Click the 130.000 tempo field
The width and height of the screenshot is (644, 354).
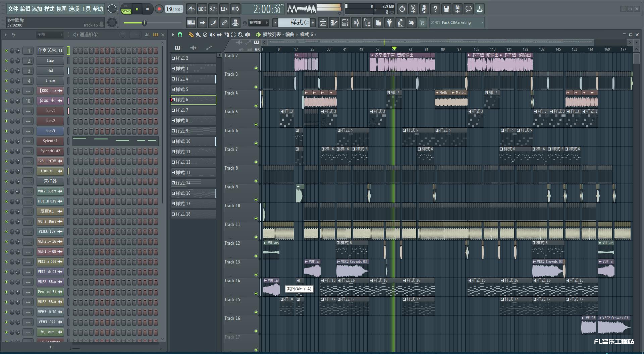tap(174, 9)
